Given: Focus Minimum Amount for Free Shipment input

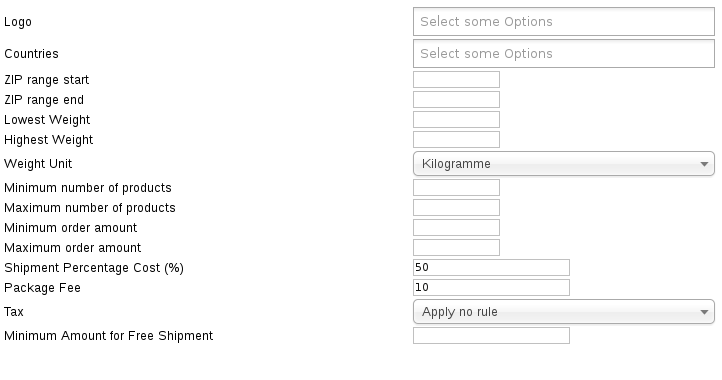Looking at the screenshot, I should (491, 336).
